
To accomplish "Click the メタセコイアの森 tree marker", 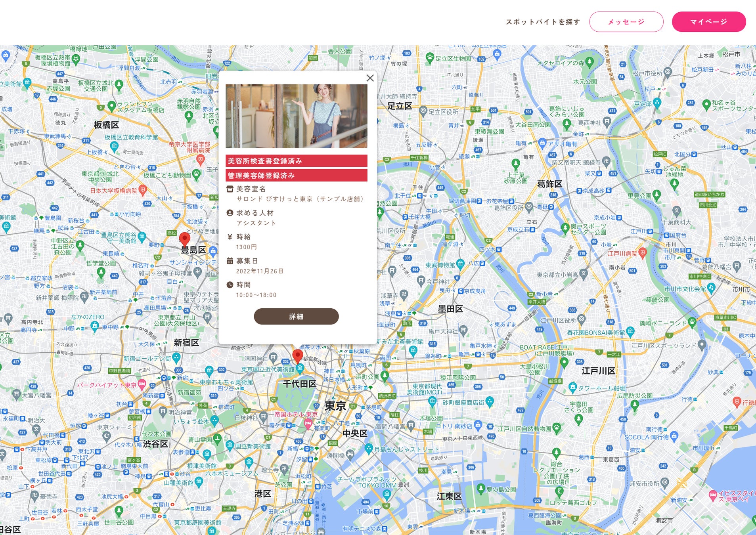I will click(589, 63).
